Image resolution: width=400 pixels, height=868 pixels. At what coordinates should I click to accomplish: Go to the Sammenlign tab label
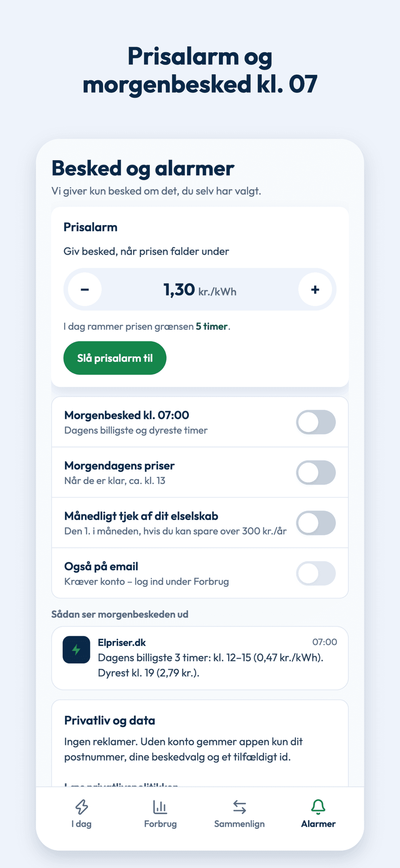(x=239, y=824)
